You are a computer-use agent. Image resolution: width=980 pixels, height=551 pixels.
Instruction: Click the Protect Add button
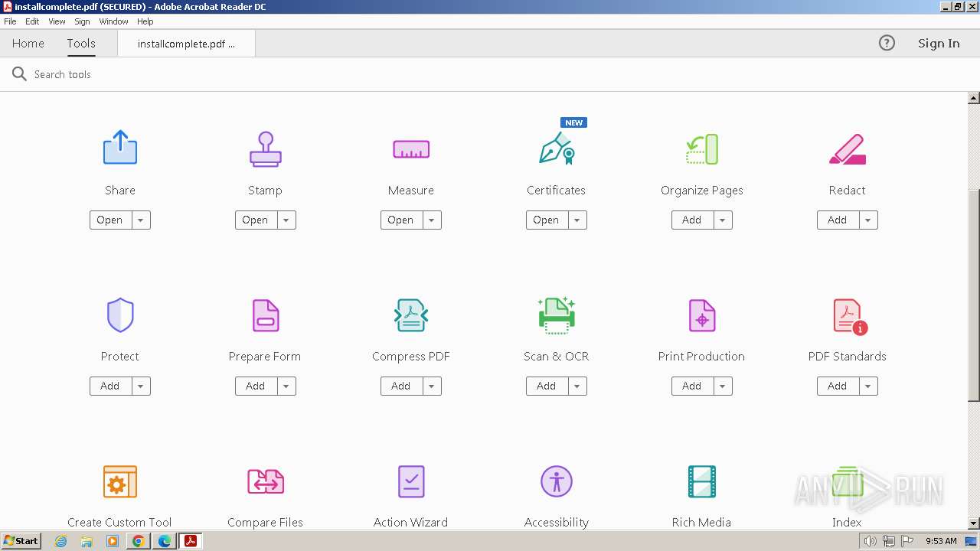coord(110,386)
